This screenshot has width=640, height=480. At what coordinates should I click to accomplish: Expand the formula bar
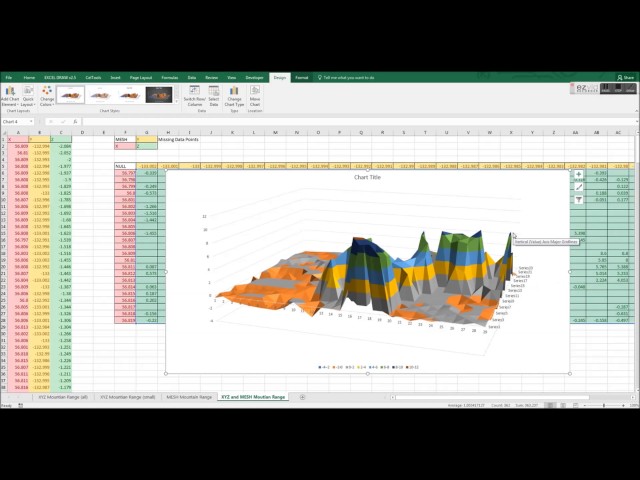637,122
